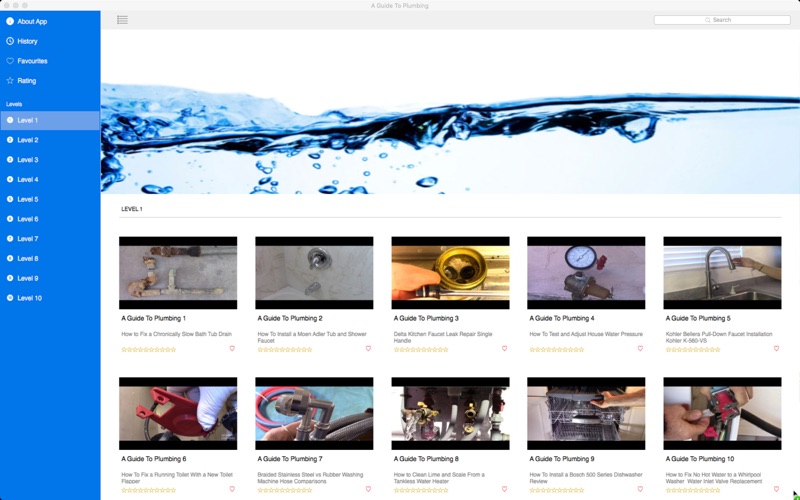Favourite A Guide To Plumbing 2 with heart icon
The height and width of the screenshot is (500, 800).
[368, 348]
